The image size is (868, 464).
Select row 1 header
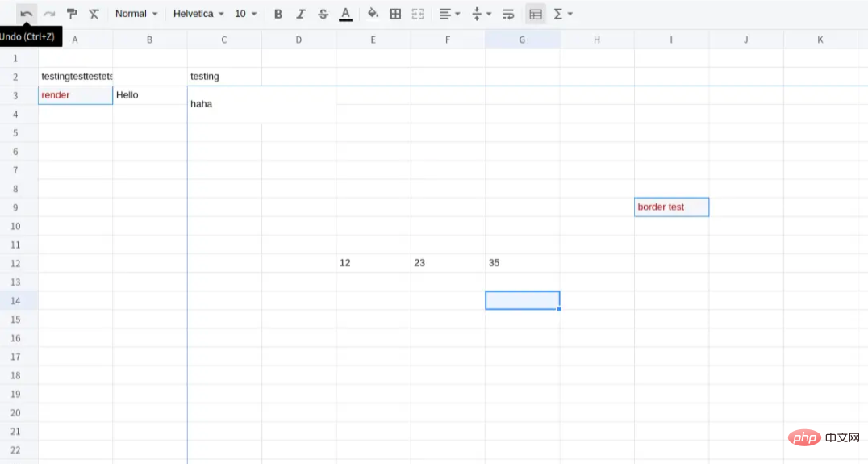15,58
